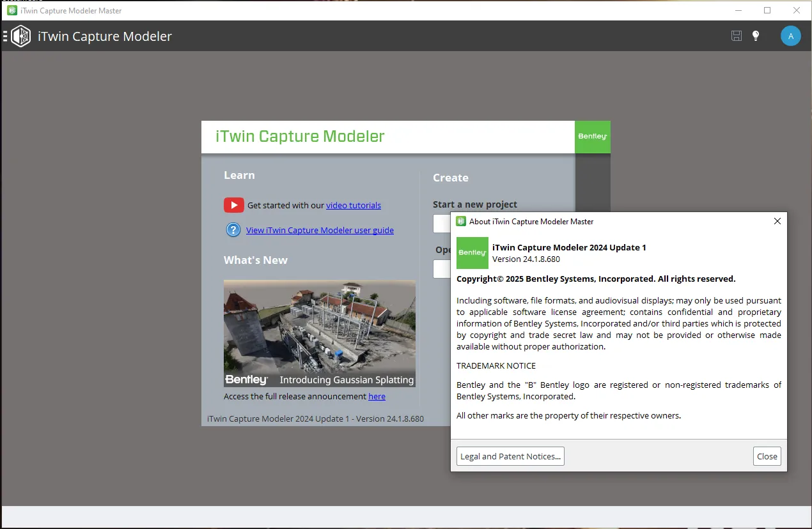The height and width of the screenshot is (529, 812).
Task: Click the blue question mark help icon
Action: [x=233, y=230]
